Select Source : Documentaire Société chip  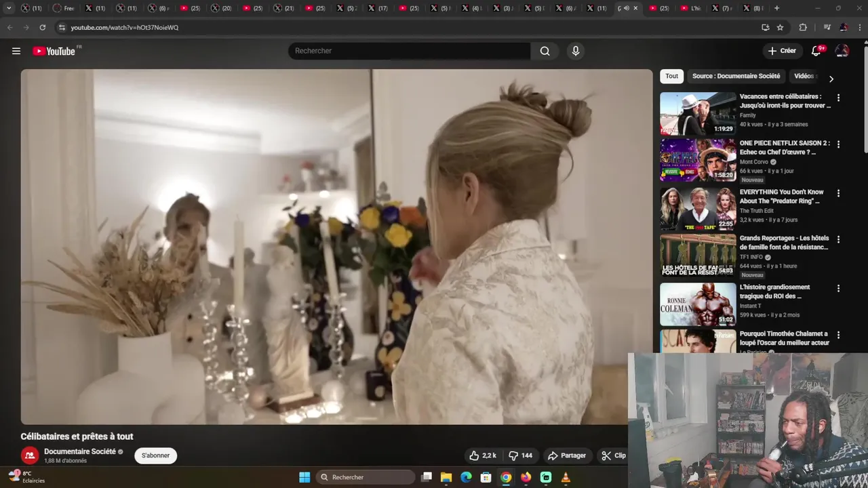(736, 76)
